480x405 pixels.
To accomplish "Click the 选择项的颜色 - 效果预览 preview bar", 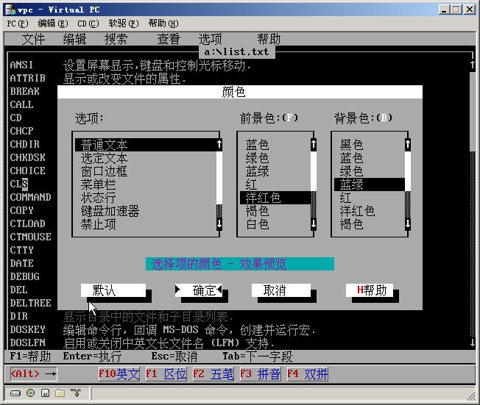I will (x=240, y=264).
